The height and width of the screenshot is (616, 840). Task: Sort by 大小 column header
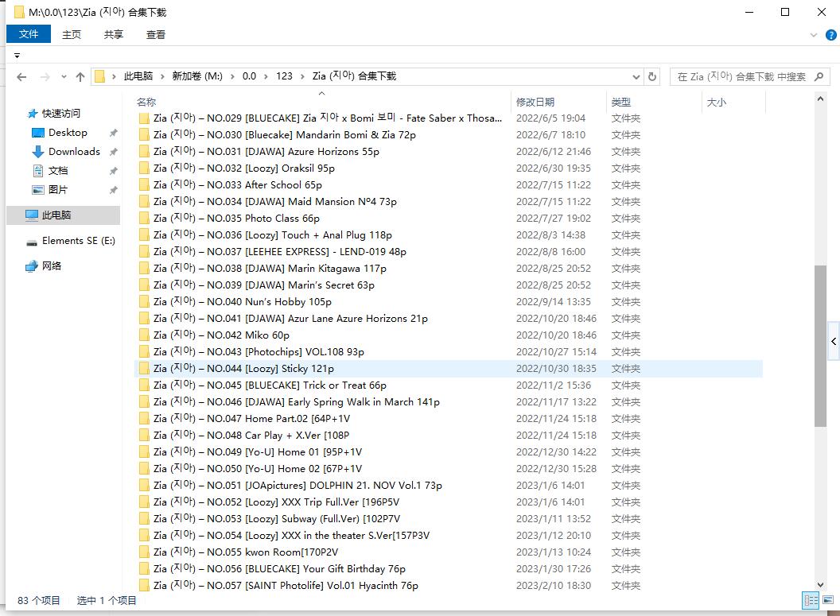[x=716, y=102]
